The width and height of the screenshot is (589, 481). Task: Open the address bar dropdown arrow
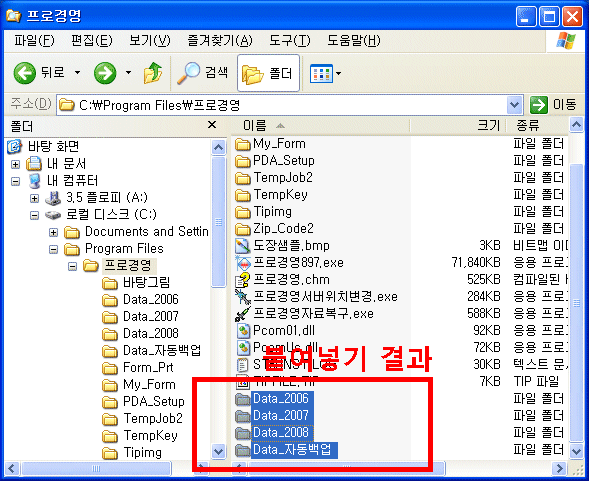click(514, 105)
